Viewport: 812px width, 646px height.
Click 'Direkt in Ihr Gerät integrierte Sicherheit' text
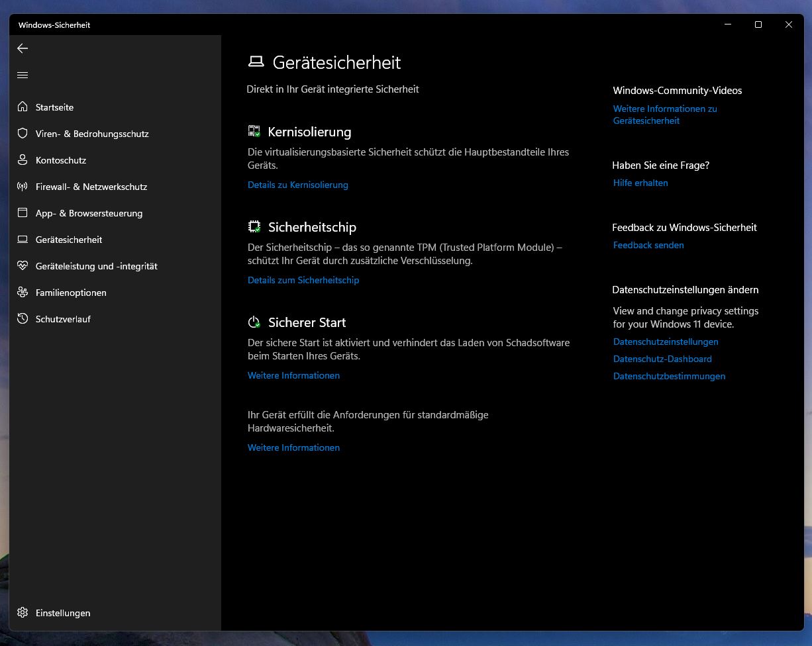(332, 89)
